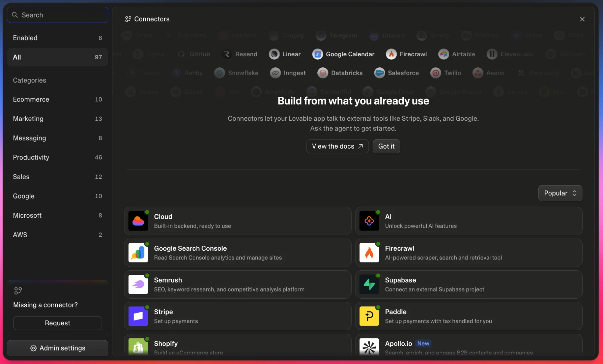Click the Linear icon in the banner
This screenshot has width=603, height=364.
tap(274, 54)
